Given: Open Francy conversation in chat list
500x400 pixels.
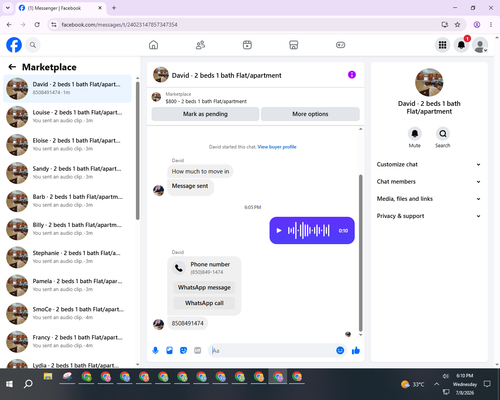Looking at the screenshot, I should tap(67, 341).
